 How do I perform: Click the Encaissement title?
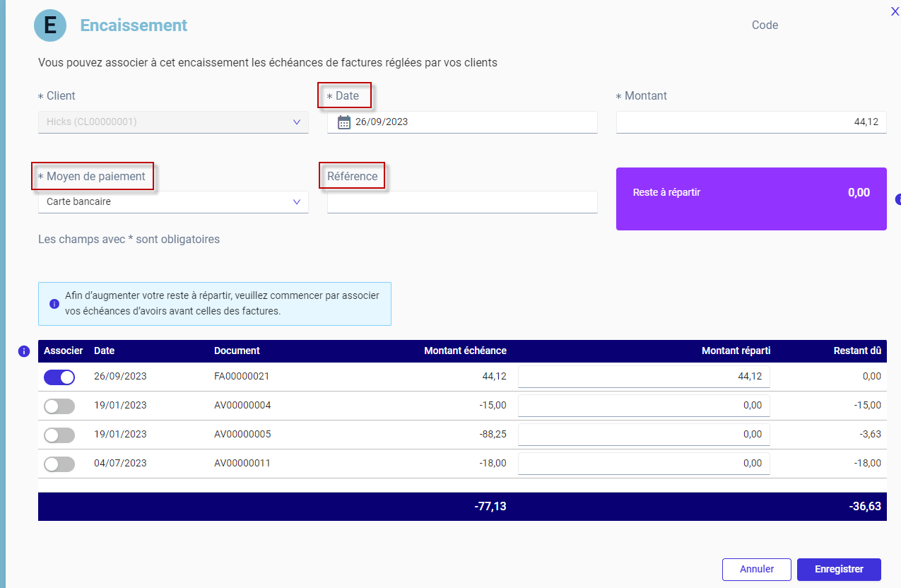[134, 25]
